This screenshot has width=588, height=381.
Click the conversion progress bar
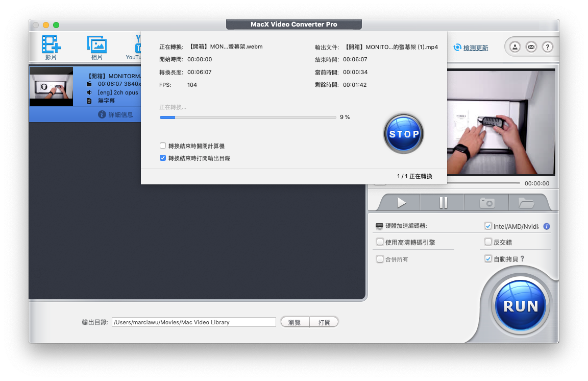point(248,117)
